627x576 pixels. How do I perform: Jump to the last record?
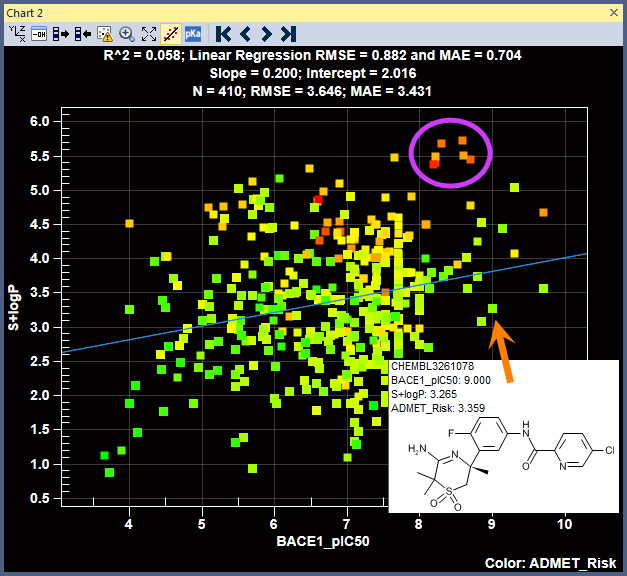click(x=289, y=34)
